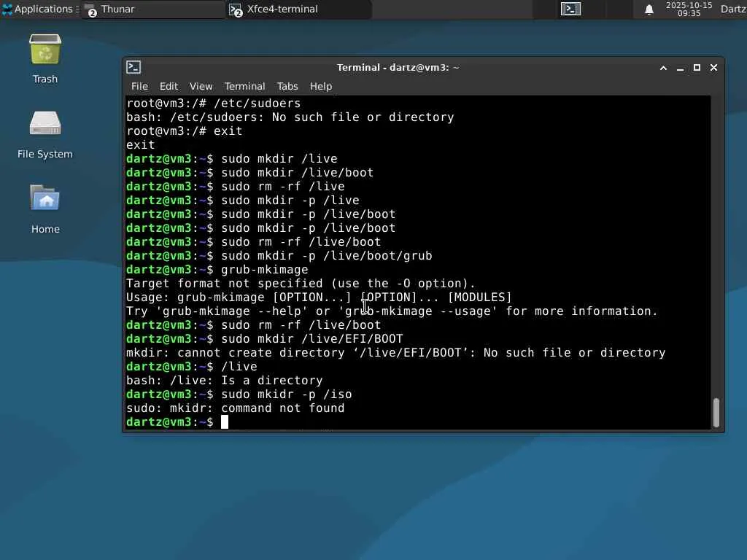Click the terminal window title icon
This screenshot has height=560, width=747.
click(133, 67)
